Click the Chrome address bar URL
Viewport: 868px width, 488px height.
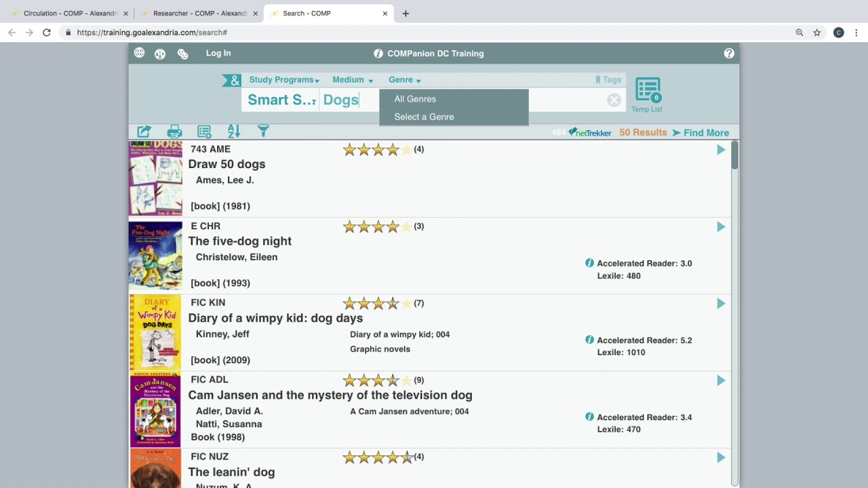click(x=152, y=33)
